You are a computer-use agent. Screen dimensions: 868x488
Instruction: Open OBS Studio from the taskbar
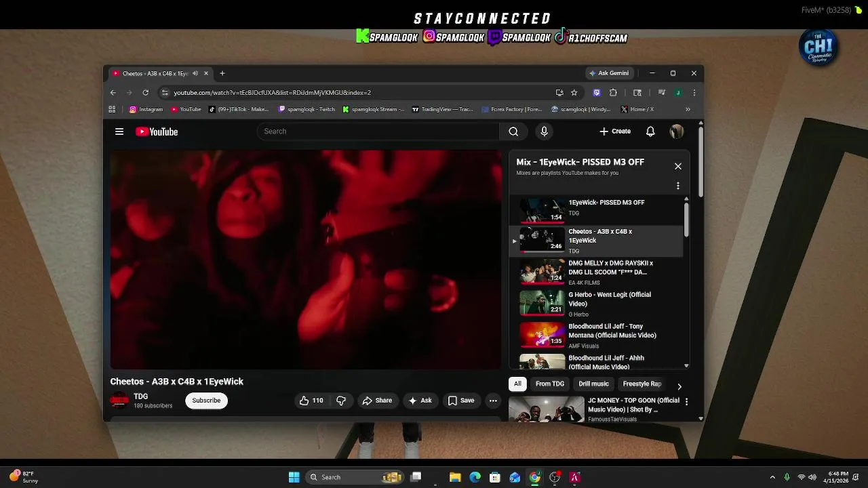[555, 477]
